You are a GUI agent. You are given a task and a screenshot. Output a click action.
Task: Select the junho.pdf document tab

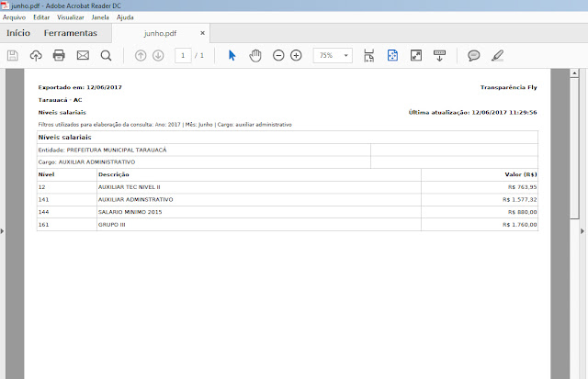[161, 33]
